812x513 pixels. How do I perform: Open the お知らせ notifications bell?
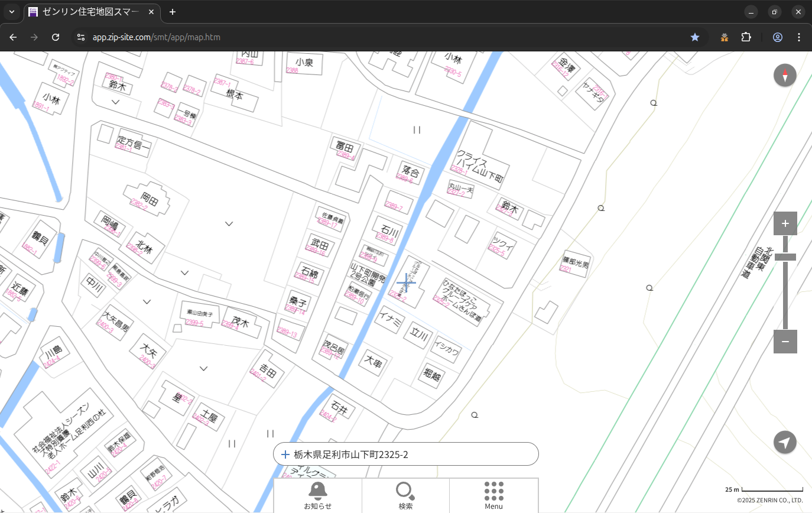pos(317,495)
